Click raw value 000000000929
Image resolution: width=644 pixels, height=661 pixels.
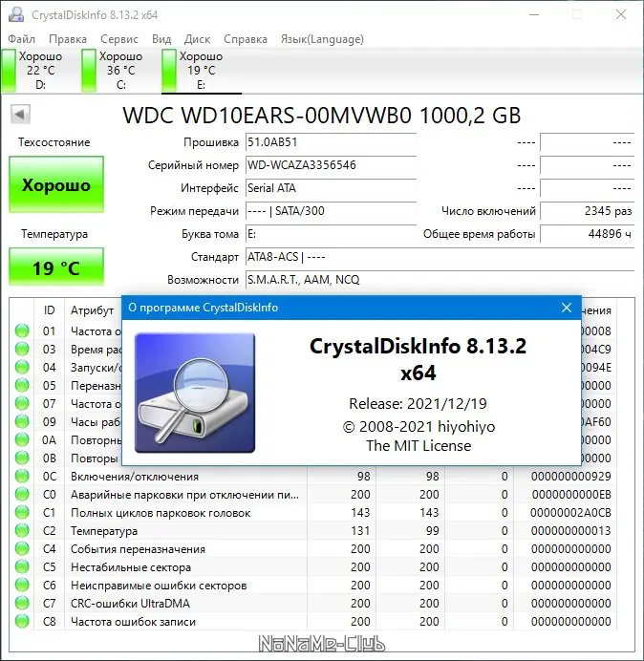coord(571,477)
